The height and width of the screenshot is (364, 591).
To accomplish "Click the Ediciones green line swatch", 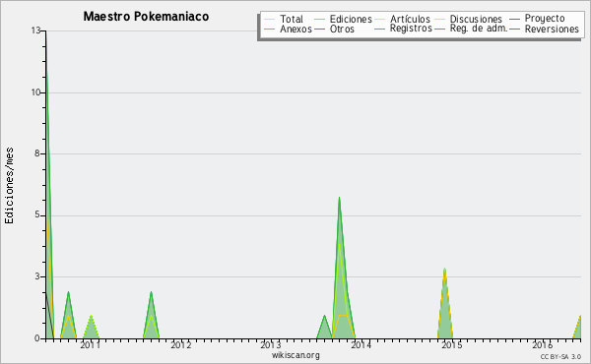I will [319, 19].
